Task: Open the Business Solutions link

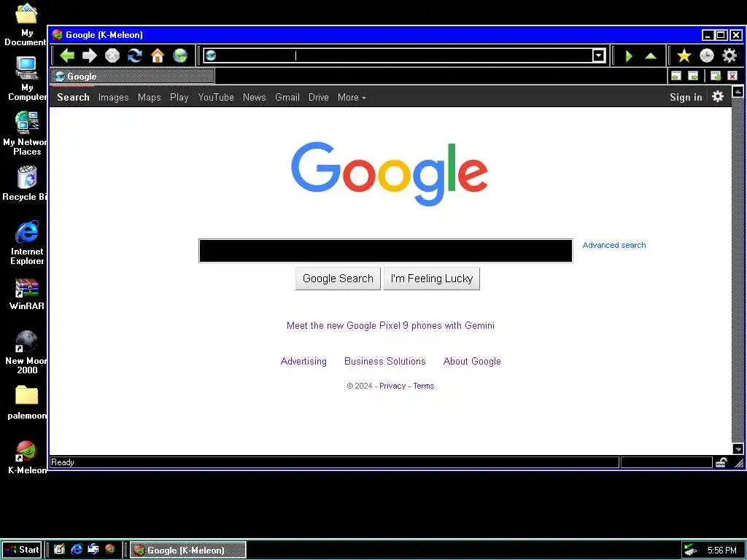Action: (385, 361)
